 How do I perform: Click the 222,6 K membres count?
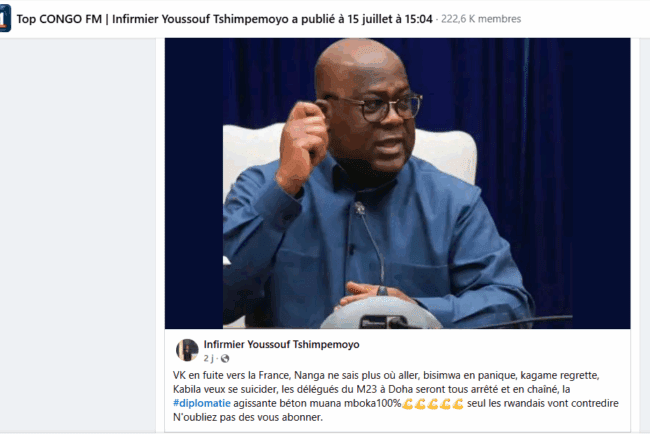pos(481,19)
